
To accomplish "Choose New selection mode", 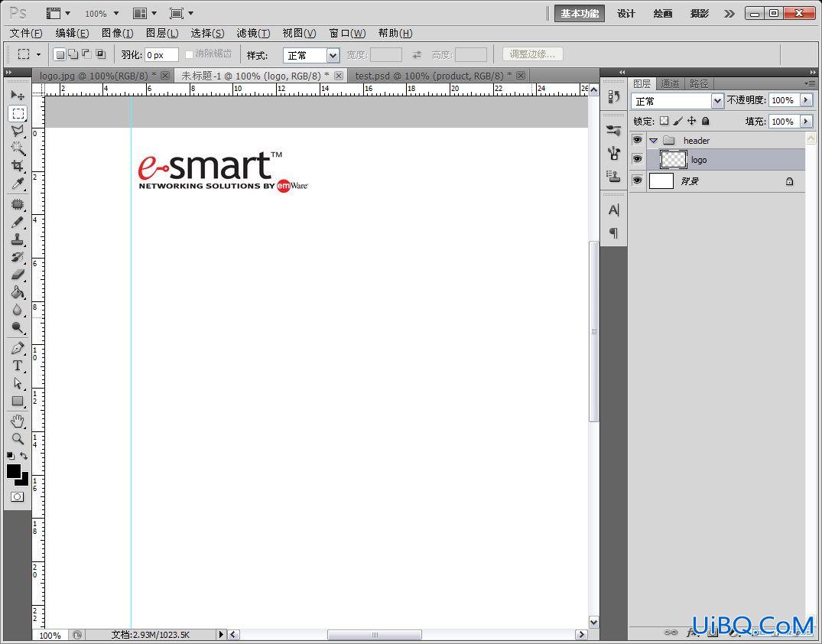I will [x=60, y=54].
